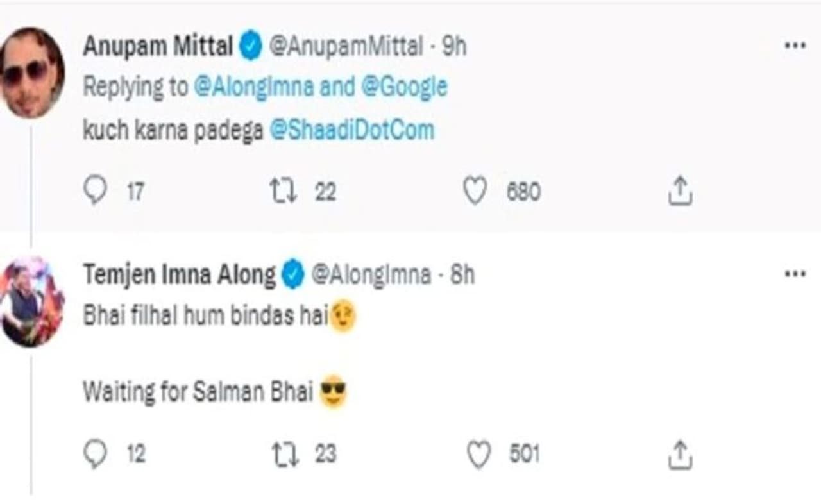Open more options on Temjen Imna Along's tweet

coord(795,274)
